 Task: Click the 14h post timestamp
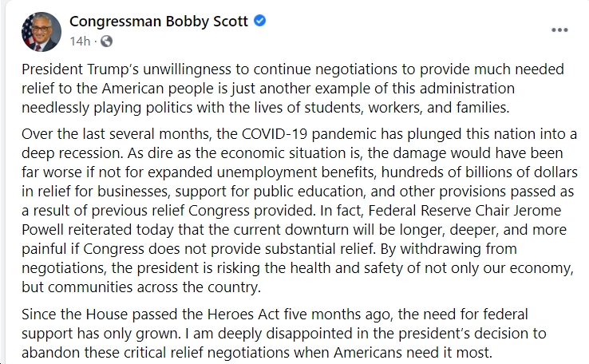[80, 41]
